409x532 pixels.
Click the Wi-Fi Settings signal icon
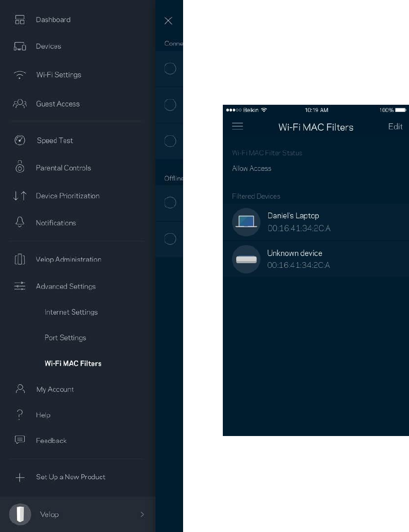point(20,75)
